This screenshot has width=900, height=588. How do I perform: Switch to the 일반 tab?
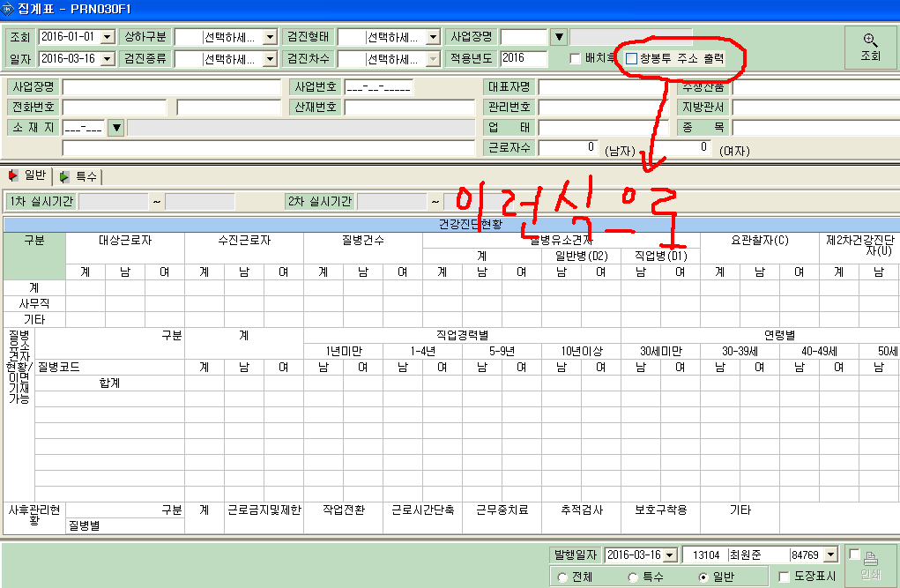click(27, 175)
